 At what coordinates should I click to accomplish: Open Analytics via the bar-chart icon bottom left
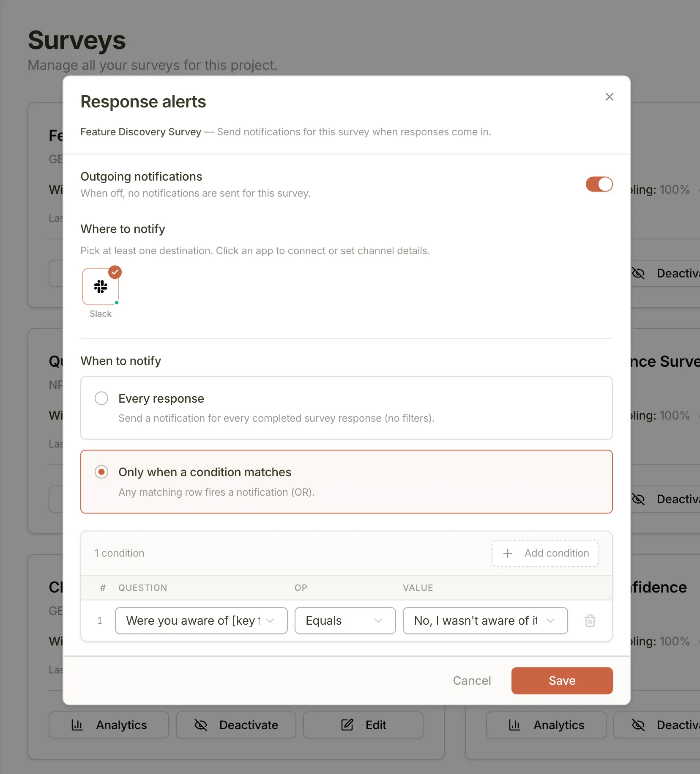(x=77, y=725)
